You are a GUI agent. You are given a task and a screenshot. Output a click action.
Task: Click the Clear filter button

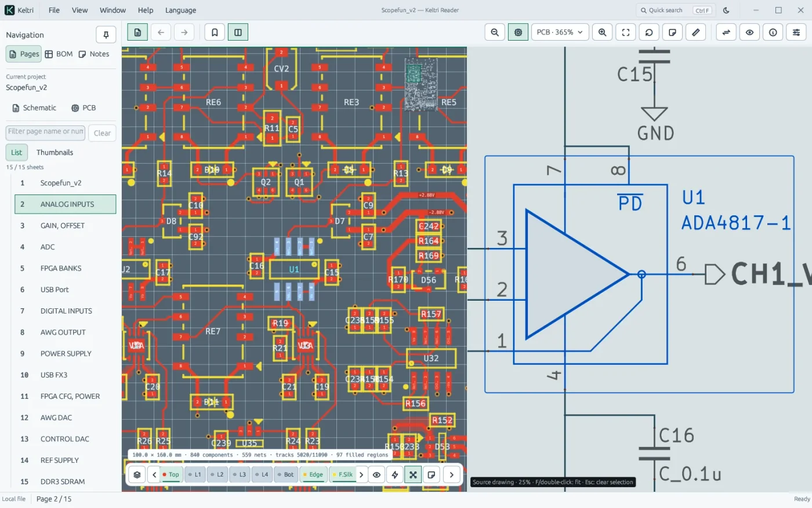pyautogui.click(x=102, y=133)
